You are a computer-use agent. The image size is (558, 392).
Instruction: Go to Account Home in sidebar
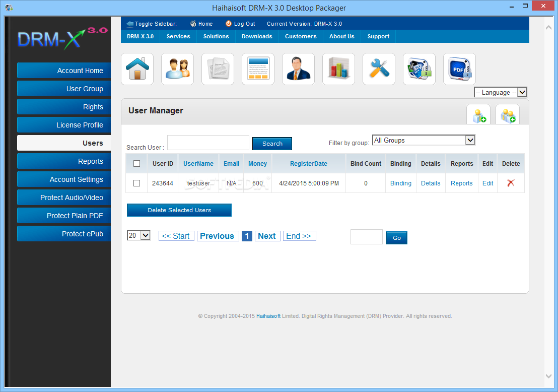coord(64,71)
